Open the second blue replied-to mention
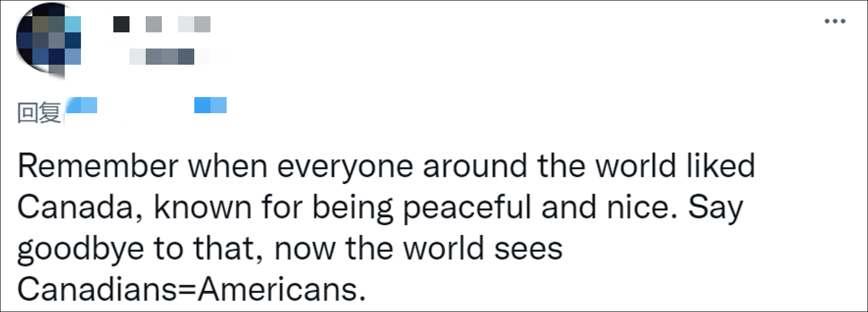Image resolution: width=868 pixels, height=312 pixels. pos(210,105)
